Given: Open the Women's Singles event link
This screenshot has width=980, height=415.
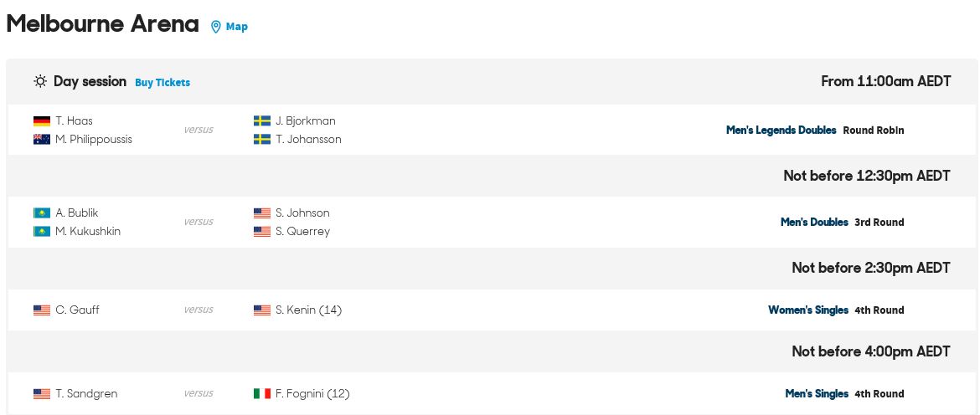Looking at the screenshot, I should click(808, 310).
